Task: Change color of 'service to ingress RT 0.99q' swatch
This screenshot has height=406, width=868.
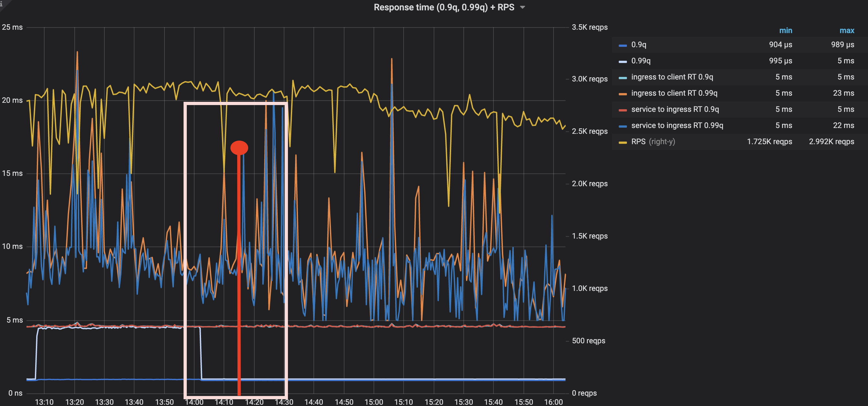Action: tap(623, 126)
